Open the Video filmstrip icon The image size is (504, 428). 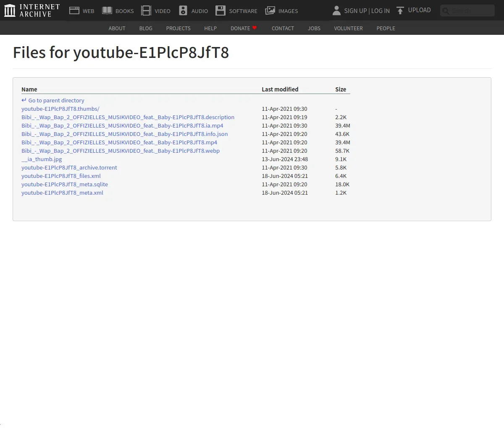click(x=146, y=10)
